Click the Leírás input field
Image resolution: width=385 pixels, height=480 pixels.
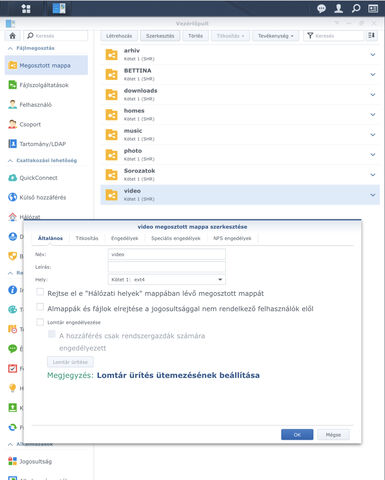click(167, 267)
